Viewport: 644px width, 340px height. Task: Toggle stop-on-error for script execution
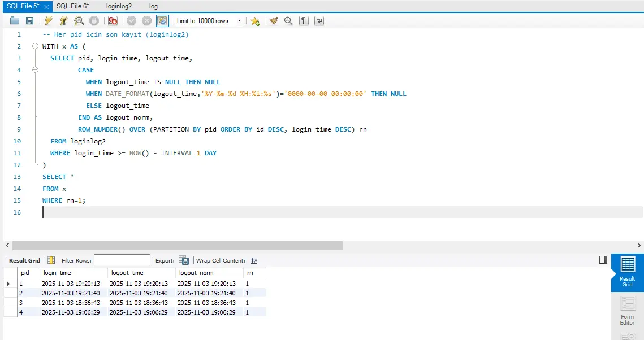(113, 21)
